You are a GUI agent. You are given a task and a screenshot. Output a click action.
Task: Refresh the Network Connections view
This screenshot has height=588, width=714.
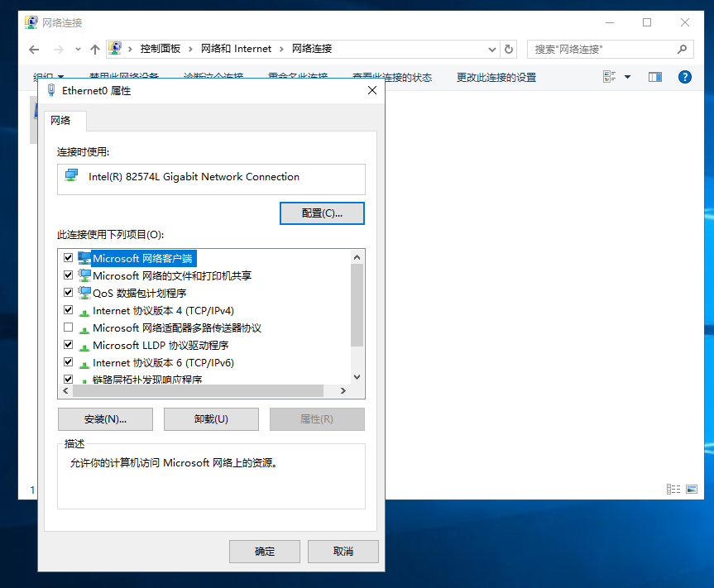point(509,49)
